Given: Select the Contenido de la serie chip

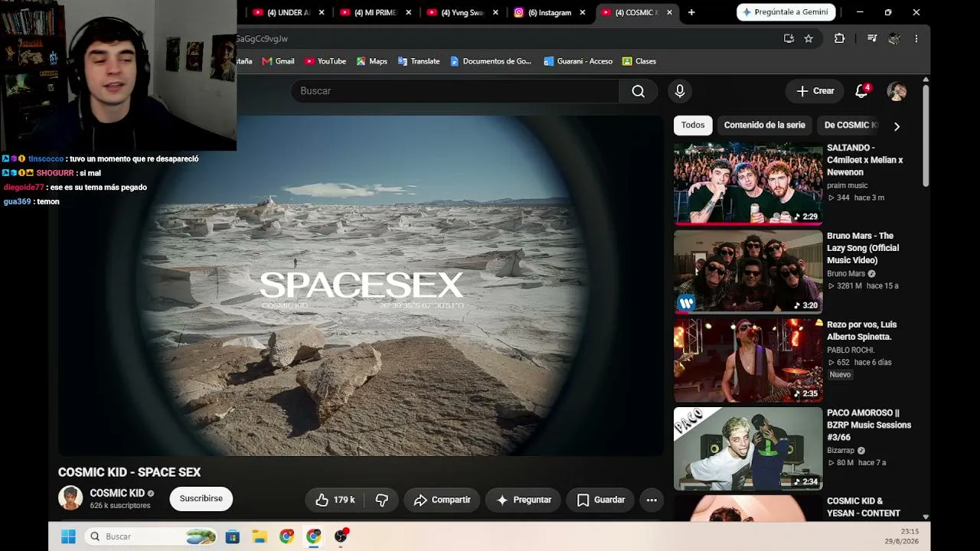Looking at the screenshot, I should coord(764,126).
